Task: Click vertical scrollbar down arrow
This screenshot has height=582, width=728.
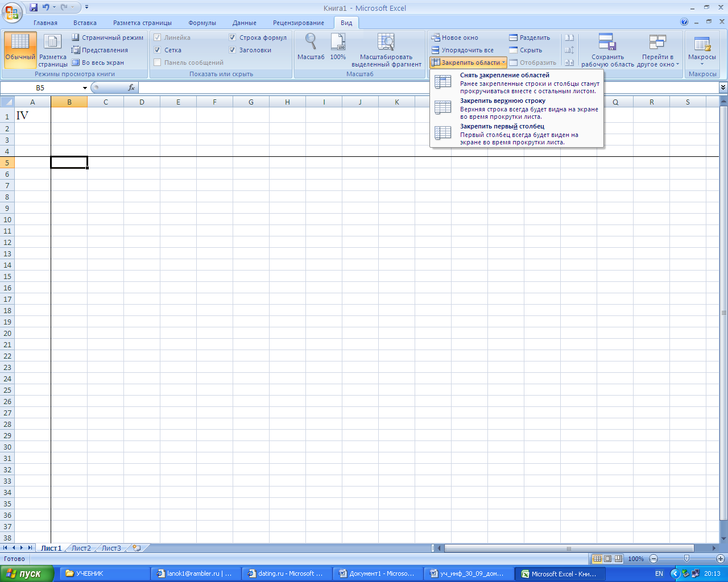Action: click(723, 538)
